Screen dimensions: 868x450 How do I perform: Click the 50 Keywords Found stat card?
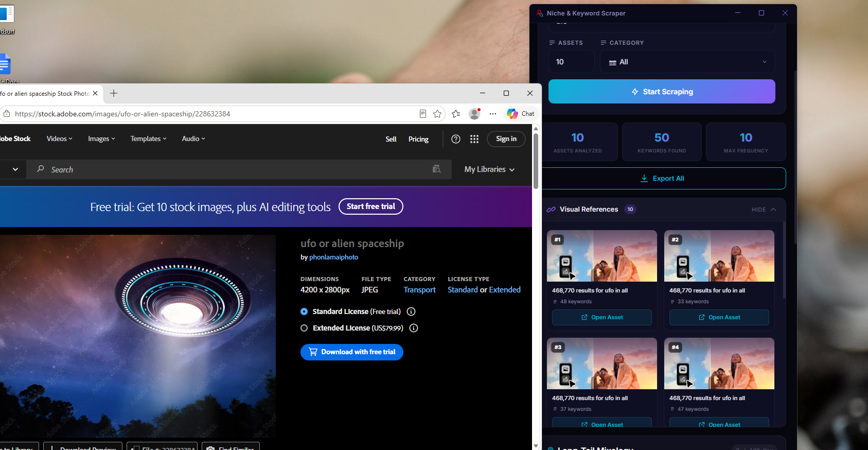tap(662, 142)
